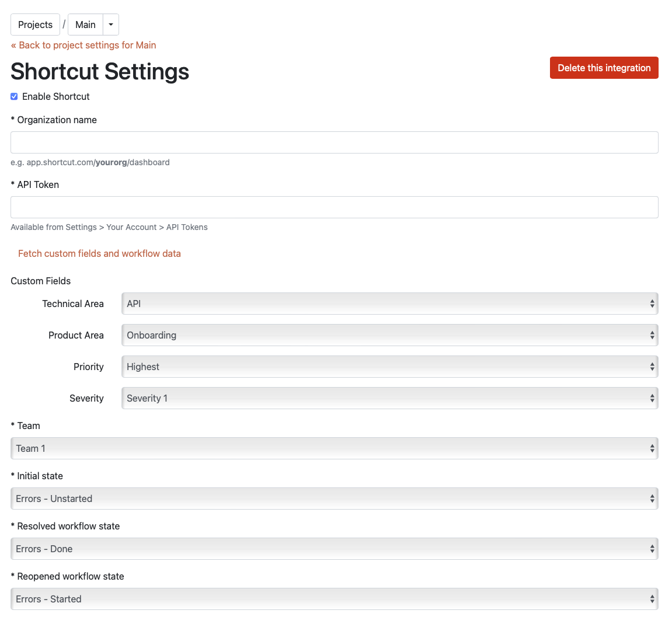Open the Product Area dropdown
The width and height of the screenshot is (672, 624).
coord(389,335)
